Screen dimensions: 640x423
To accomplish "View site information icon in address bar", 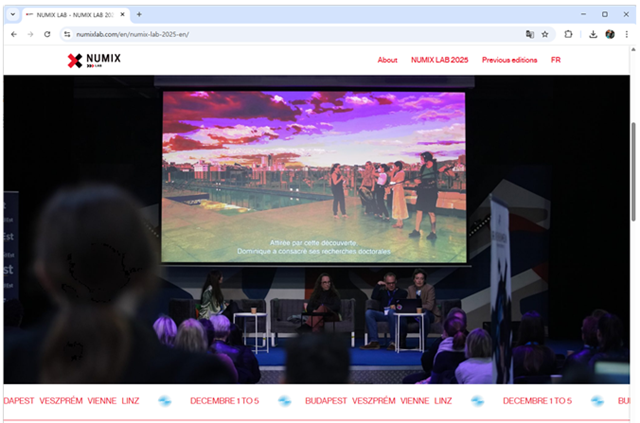I will (x=67, y=34).
